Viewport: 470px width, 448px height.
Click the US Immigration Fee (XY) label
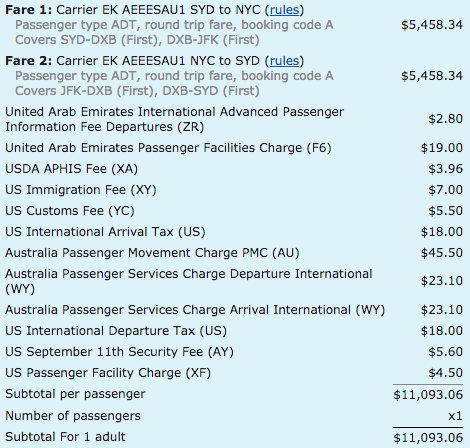(x=81, y=190)
